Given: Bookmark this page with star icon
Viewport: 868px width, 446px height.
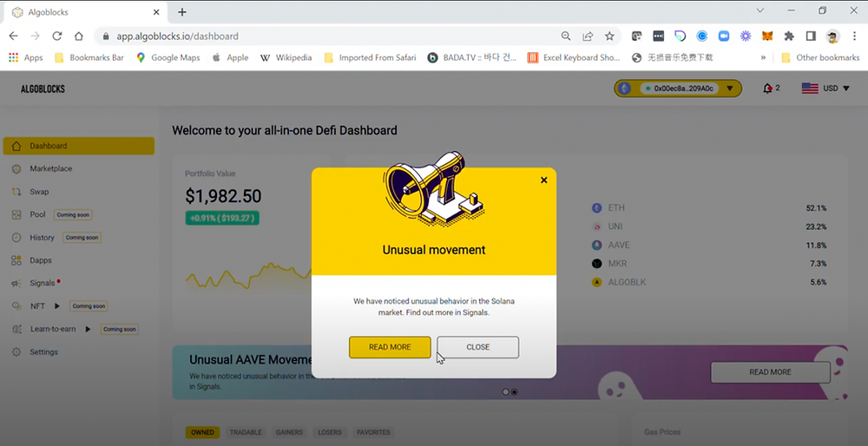Looking at the screenshot, I should click(x=609, y=36).
